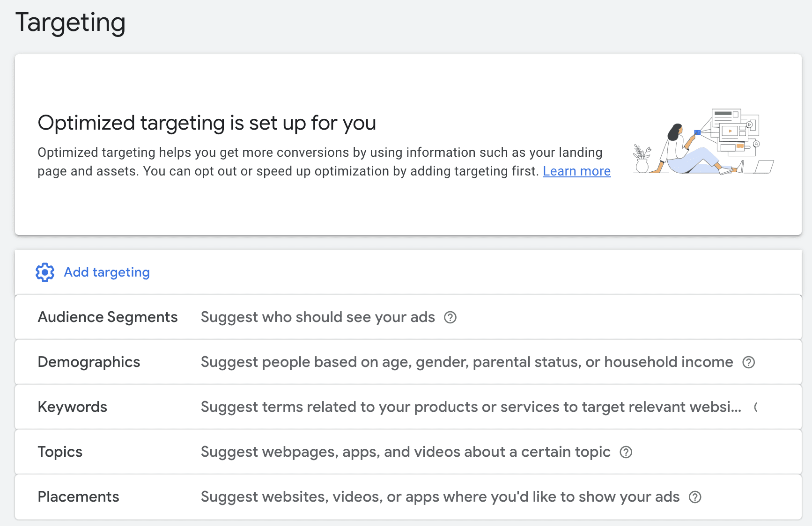812x526 pixels.
Task: Click the Add targeting label
Action: (107, 272)
